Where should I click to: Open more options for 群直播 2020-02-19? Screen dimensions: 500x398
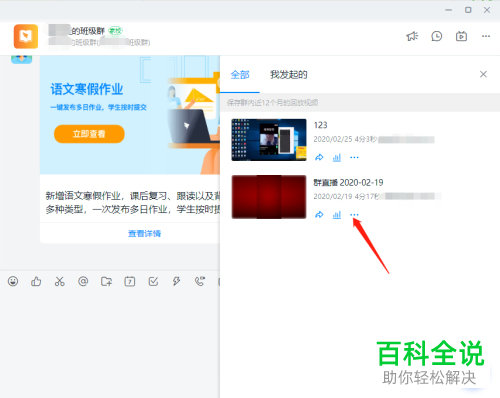tap(354, 215)
